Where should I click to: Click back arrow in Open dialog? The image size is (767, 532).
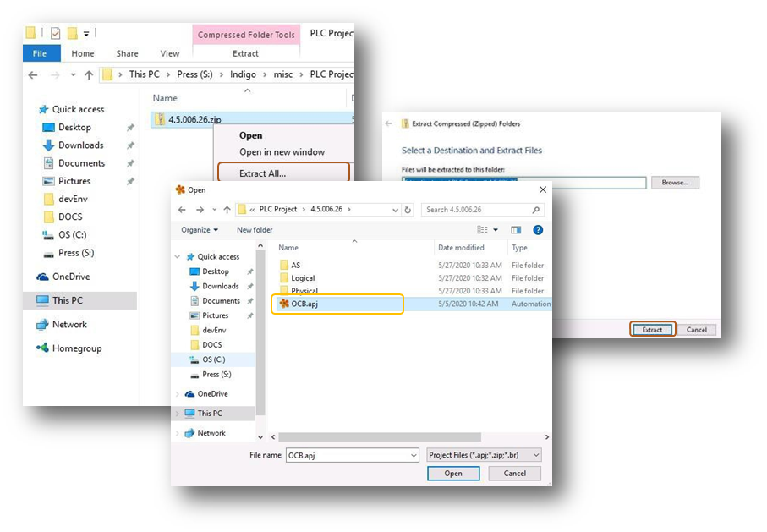182,210
